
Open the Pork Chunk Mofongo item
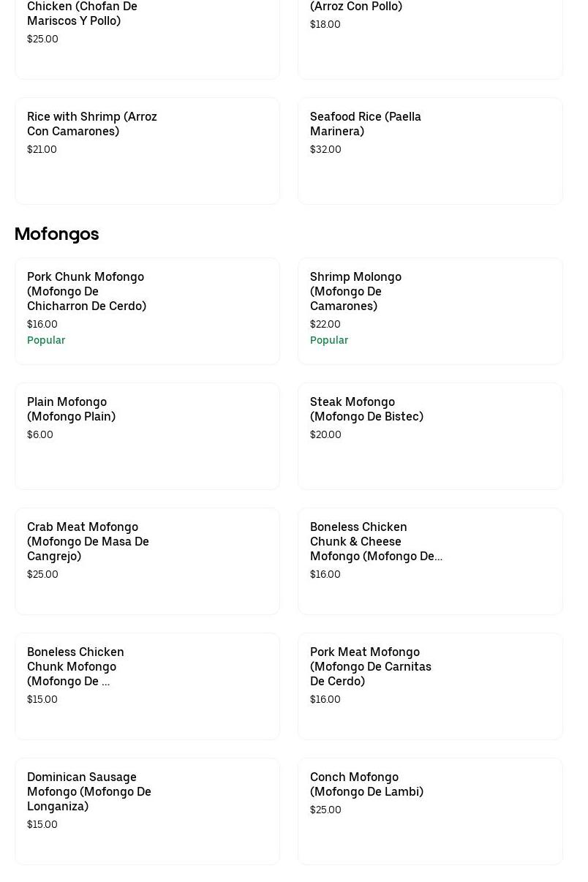coord(147,310)
